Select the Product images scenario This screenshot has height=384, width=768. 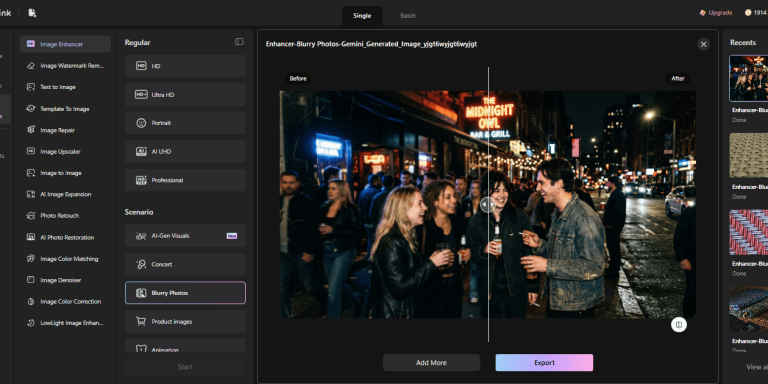point(185,322)
